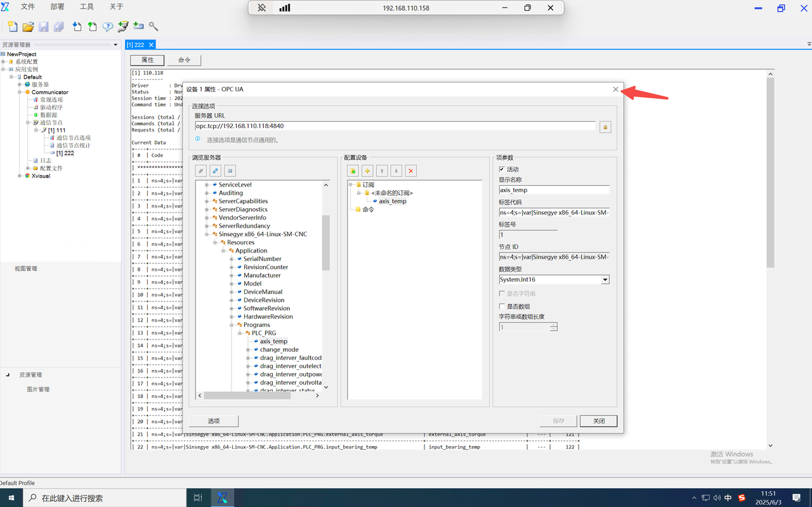This screenshot has height=507, width=812.
Task: Expand the Xvisual node
Action: pyautogui.click(x=20, y=176)
